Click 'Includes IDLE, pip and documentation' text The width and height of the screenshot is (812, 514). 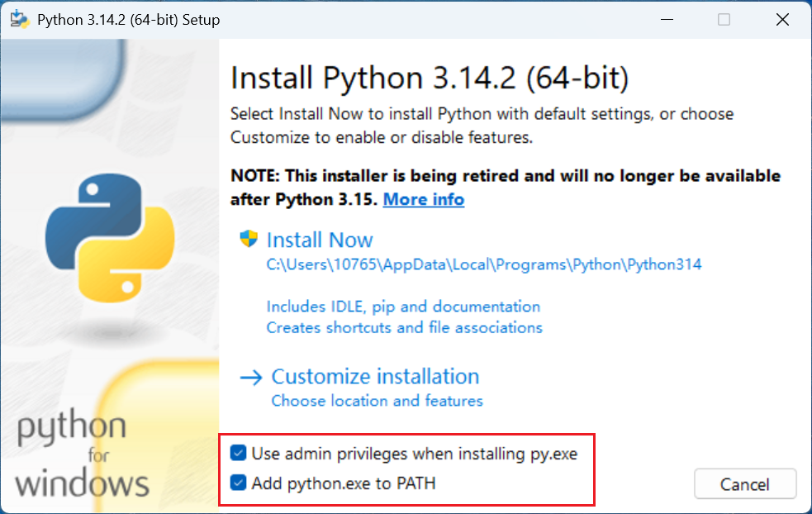(x=403, y=307)
